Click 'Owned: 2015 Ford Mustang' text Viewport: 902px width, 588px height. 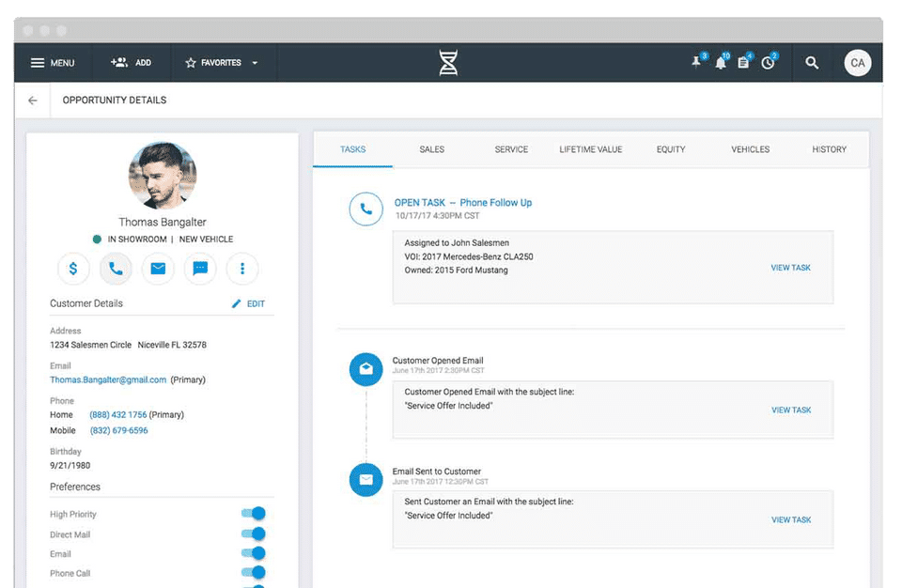(457, 270)
